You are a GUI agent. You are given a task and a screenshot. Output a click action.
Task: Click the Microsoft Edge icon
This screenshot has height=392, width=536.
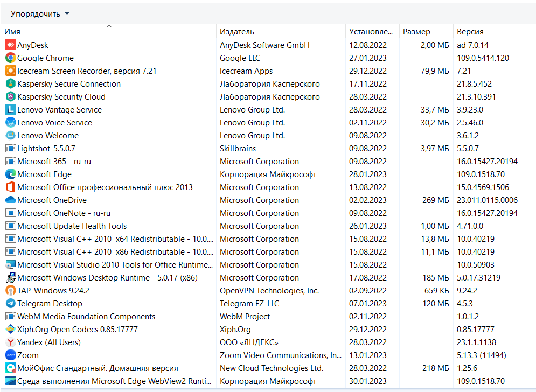11,174
